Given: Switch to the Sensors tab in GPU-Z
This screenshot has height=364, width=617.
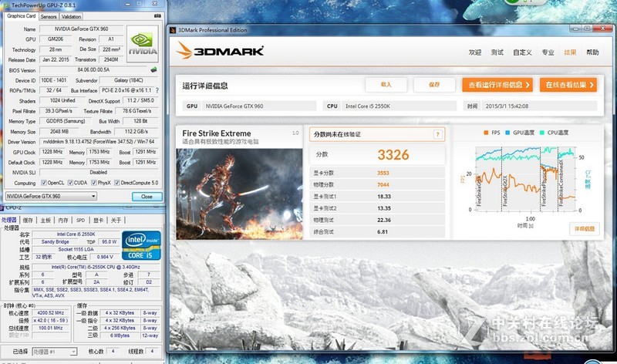Looking at the screenshot, I should (x=49, y=16).
